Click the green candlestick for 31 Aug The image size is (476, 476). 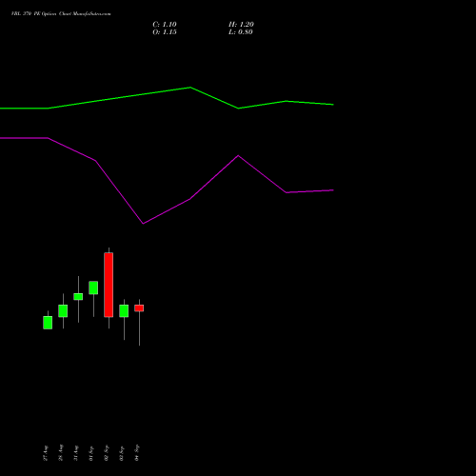pos(78,297)
